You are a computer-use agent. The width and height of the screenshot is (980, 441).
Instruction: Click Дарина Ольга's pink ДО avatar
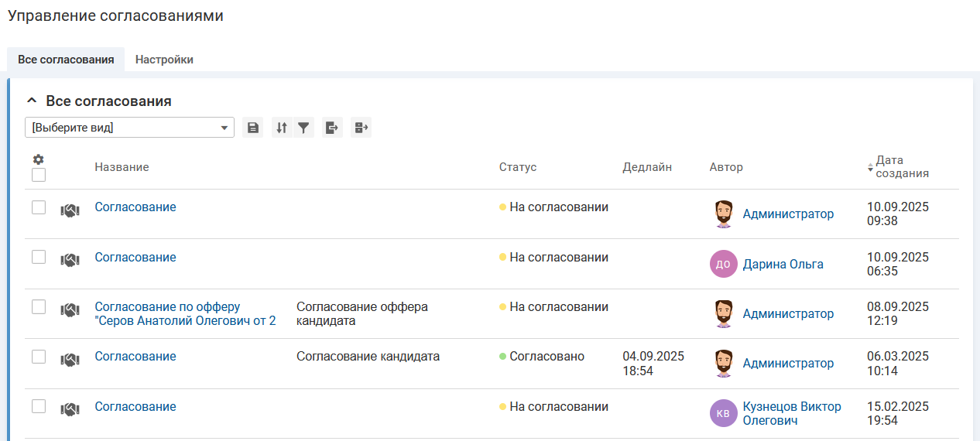723,264
